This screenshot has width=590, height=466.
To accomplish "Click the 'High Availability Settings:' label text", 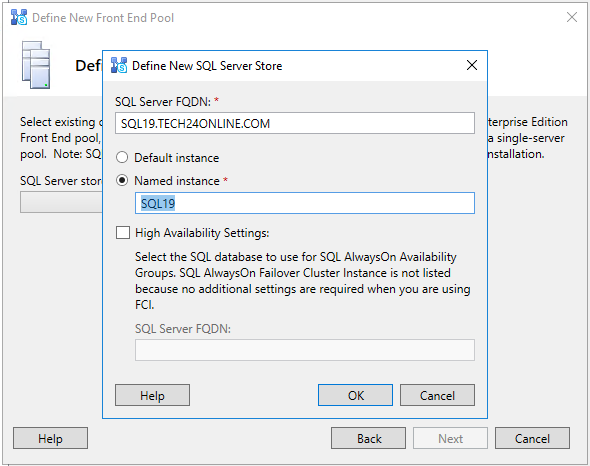I will [202, 233].
